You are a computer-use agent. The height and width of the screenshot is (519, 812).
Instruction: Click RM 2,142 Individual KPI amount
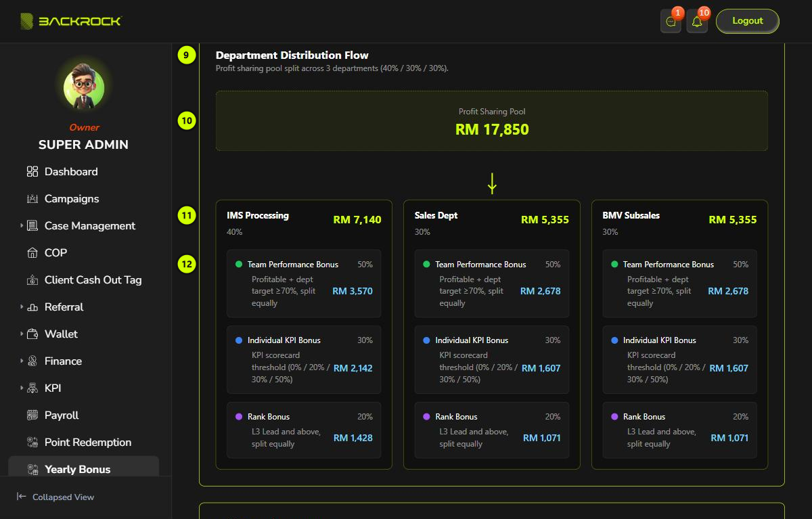353,368
